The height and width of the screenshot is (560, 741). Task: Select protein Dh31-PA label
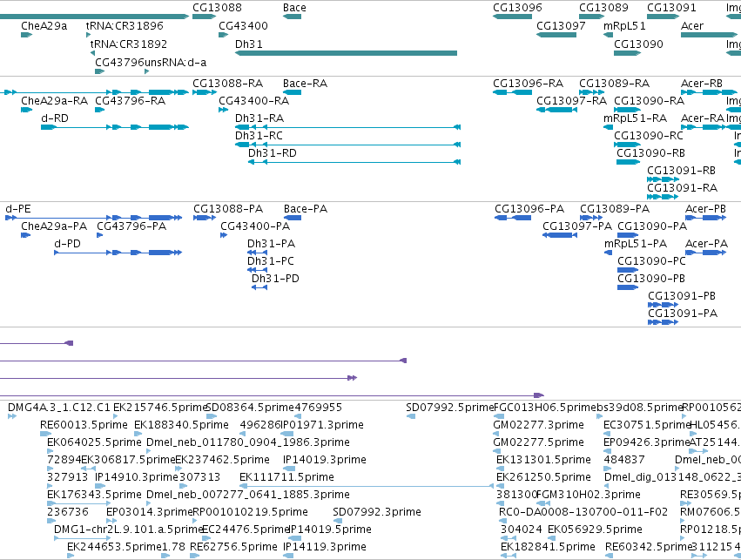pos(272,243)
